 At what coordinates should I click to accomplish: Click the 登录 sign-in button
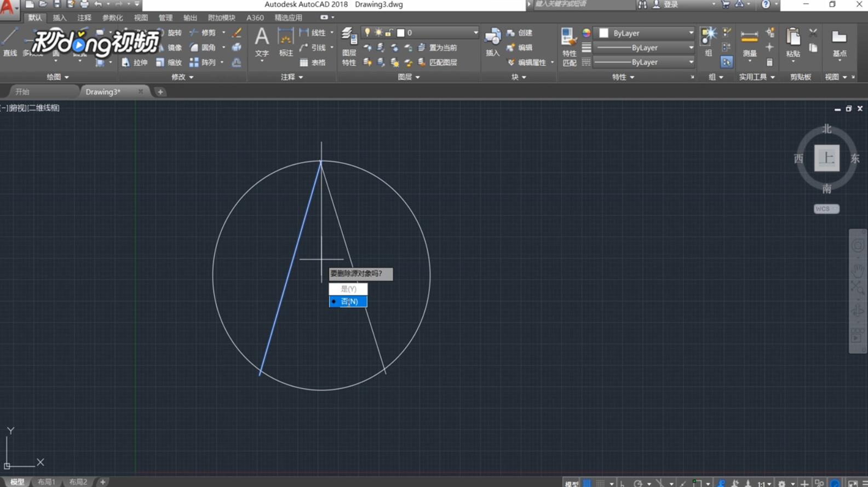[x=670, y=4]
